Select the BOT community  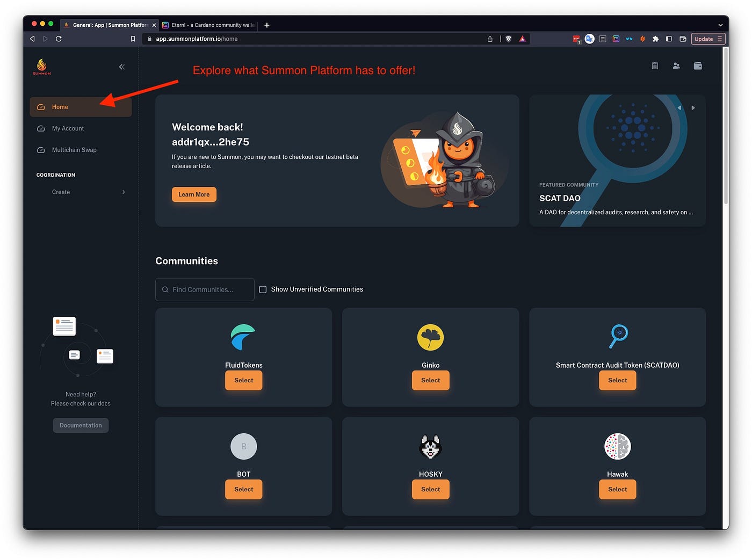pyautogui.click(x=244, y=489)
